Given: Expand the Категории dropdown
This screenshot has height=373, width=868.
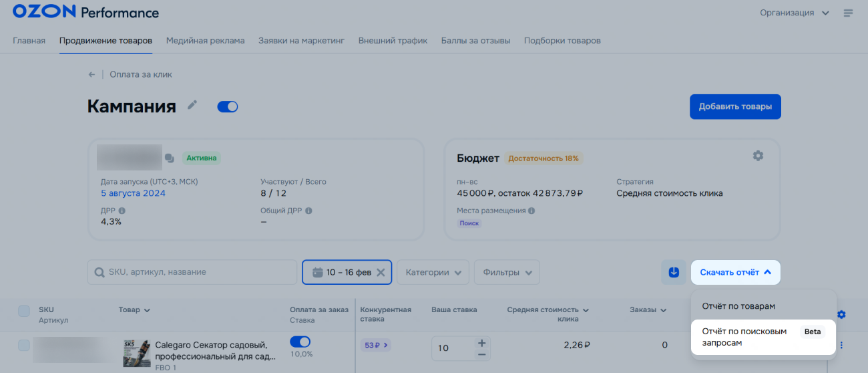Looking at the screenshot, I should 433,272.
